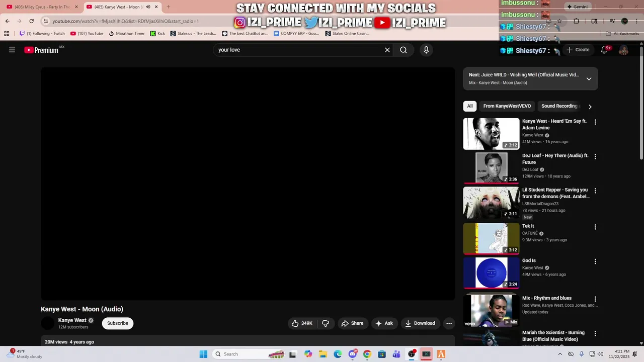This screenshot has height=362, width=644.
Task: Share the video
Action: click(352, 323)
